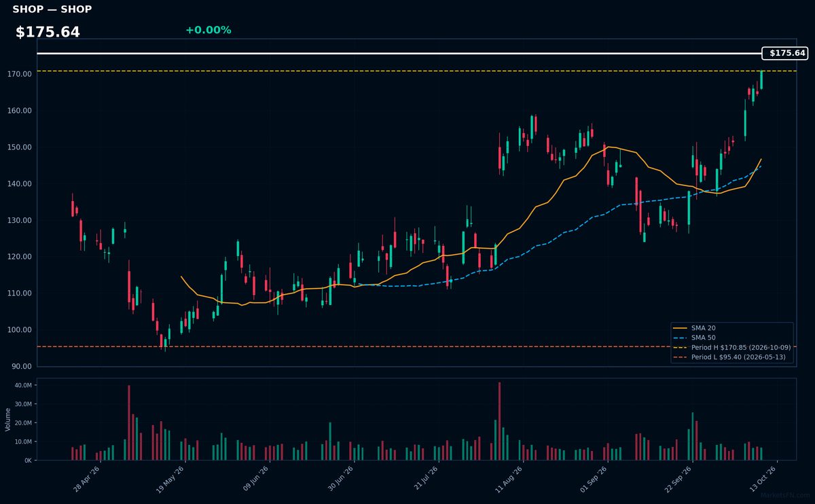
Task: Click the 10.0M volume axis label
Action: (23, 442)
